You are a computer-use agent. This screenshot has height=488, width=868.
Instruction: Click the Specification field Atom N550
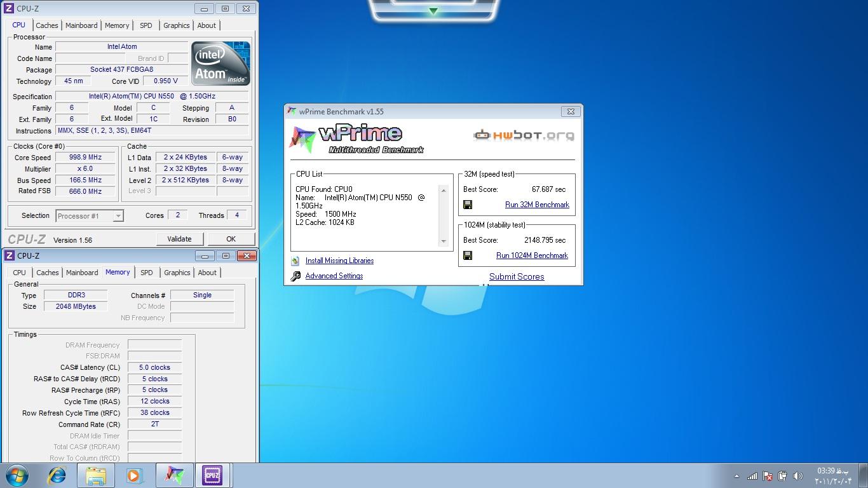152,97
